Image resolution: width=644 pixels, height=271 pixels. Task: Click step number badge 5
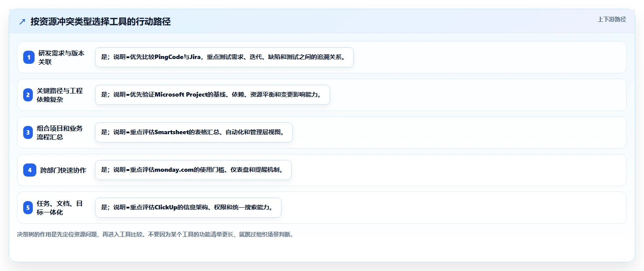[28, 208]
